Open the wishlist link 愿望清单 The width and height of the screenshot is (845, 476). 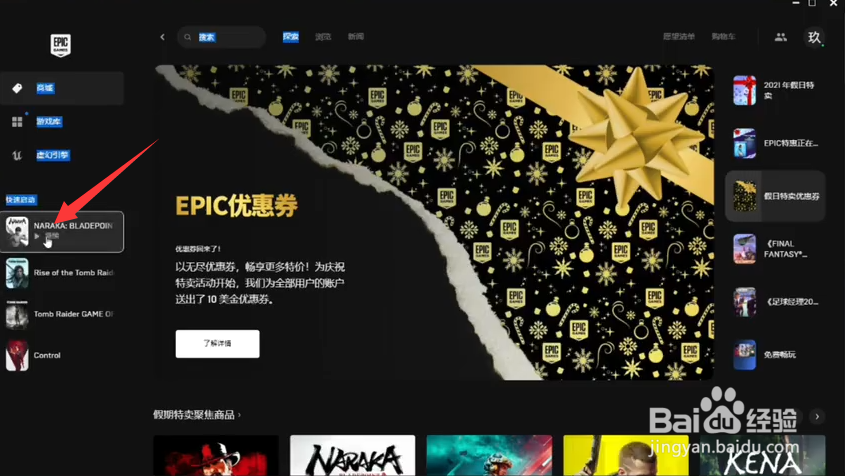679,37
